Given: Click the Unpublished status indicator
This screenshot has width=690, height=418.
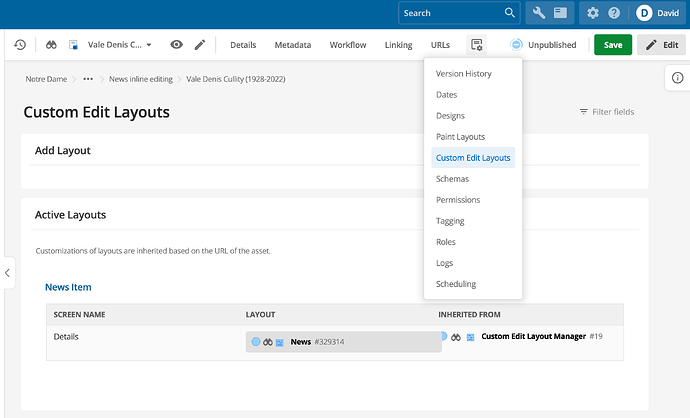Looking at the screenshot, I should click(x=543, y=44).
